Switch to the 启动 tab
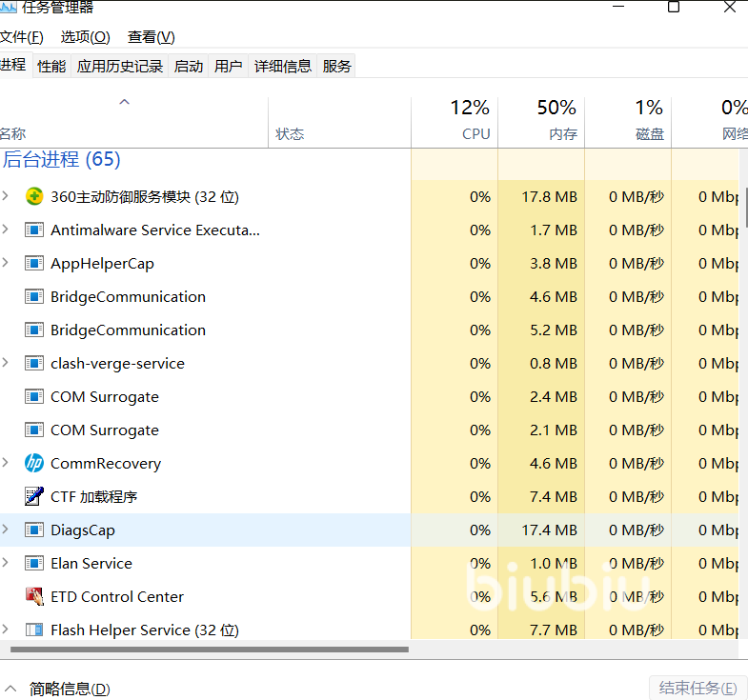Image resolution: width=748 pixels, height=700 pixels. [188, 66]
